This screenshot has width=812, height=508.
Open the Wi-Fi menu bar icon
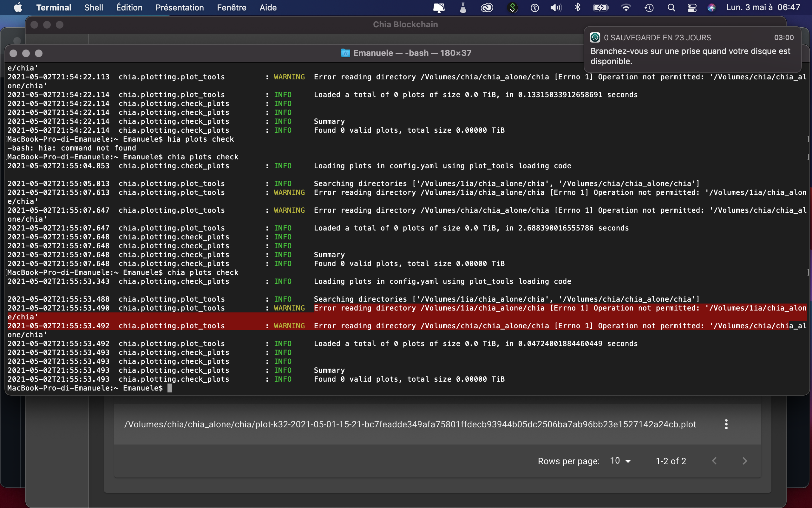[626, 7]
